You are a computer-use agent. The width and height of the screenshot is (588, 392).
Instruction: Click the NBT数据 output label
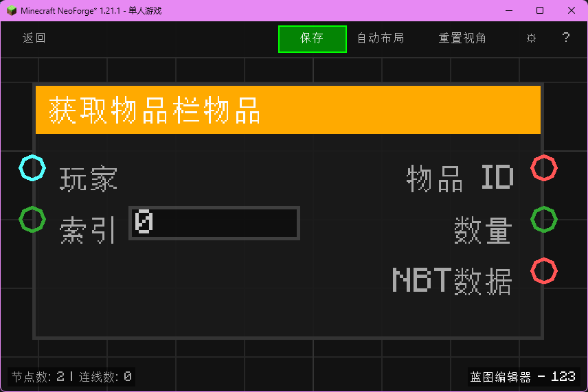[452, 281]
